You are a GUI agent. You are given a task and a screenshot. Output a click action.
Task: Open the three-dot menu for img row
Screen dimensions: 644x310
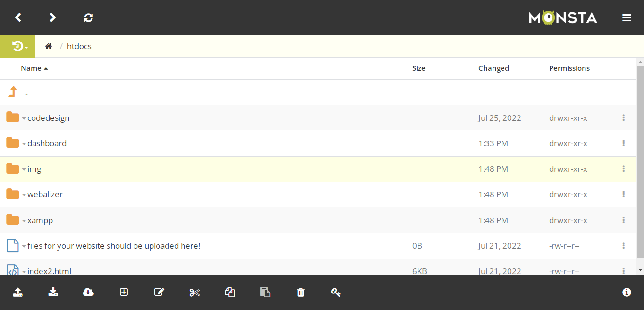pos(623,169)
